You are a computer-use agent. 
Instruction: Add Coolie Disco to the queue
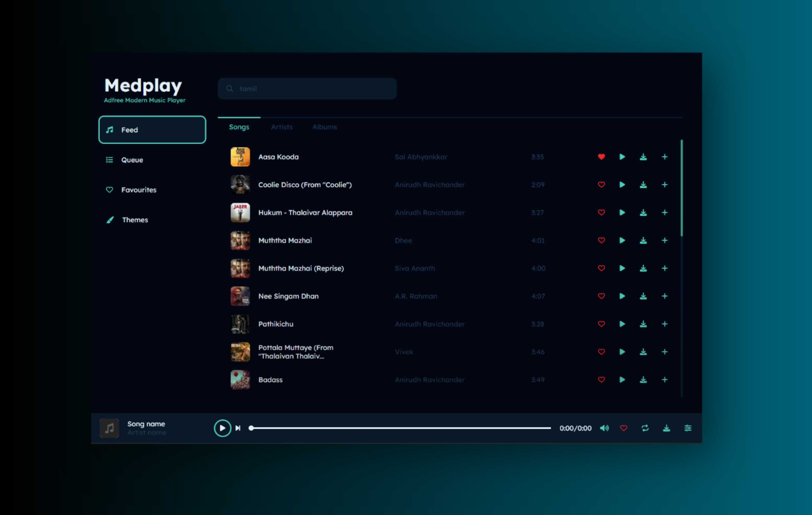pyautogui.click(x=664, y=185)
